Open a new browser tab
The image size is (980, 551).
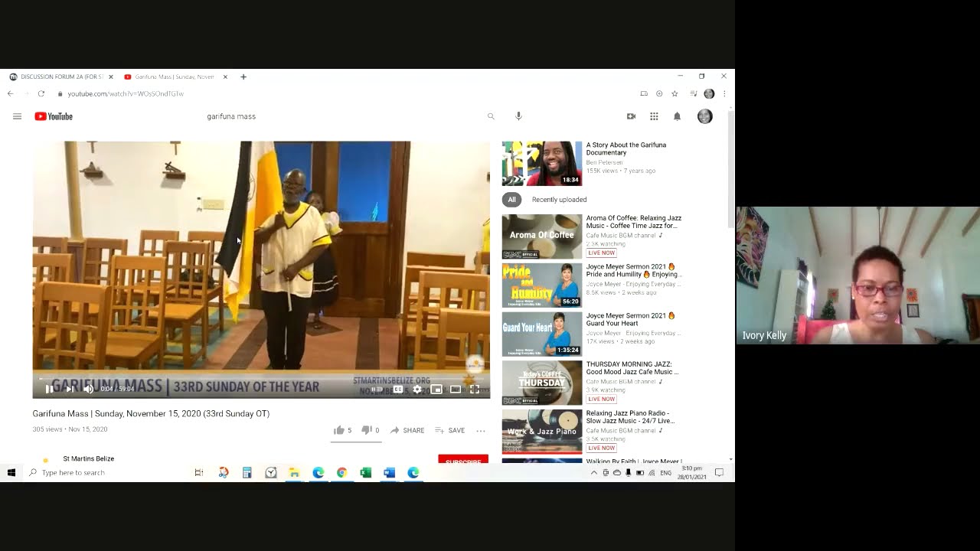[243, 77]
